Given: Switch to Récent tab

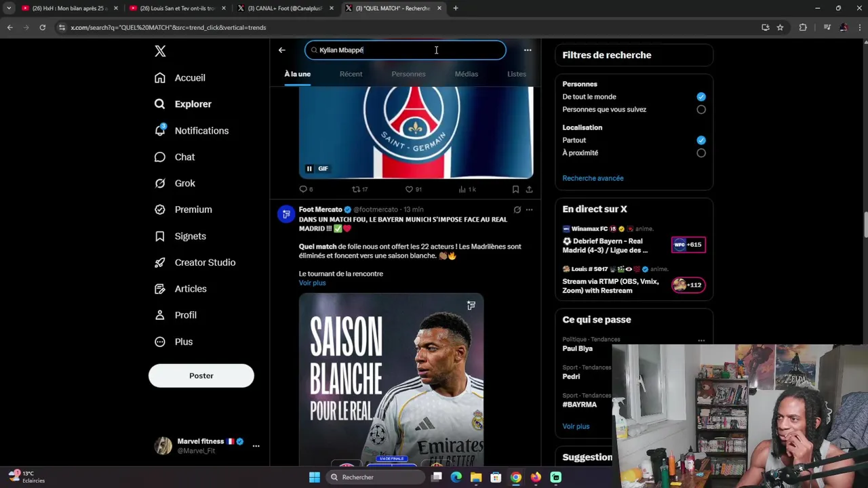Looking at the screenshot, I should tap(351, 74).
